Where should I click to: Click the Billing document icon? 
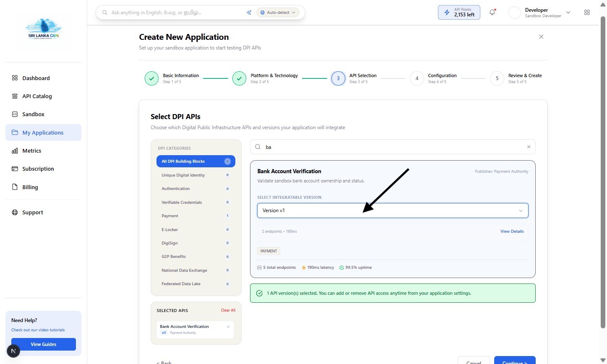tap(15, 187)
